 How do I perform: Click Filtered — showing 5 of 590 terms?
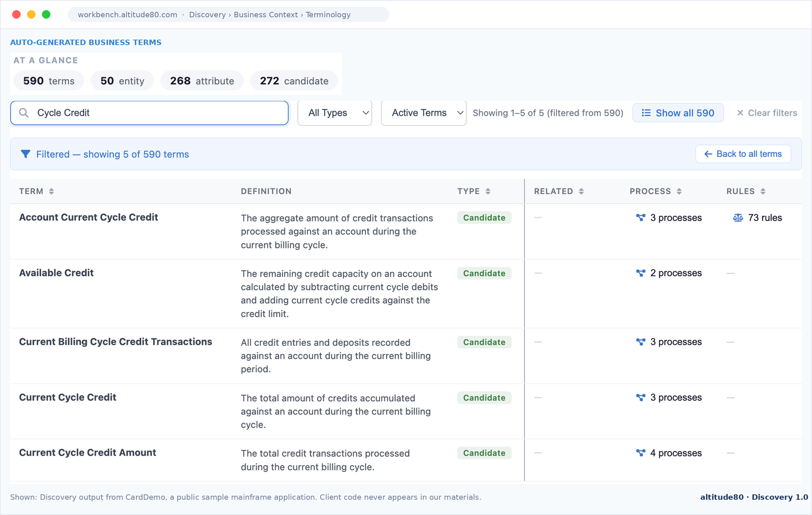[112, 154]
